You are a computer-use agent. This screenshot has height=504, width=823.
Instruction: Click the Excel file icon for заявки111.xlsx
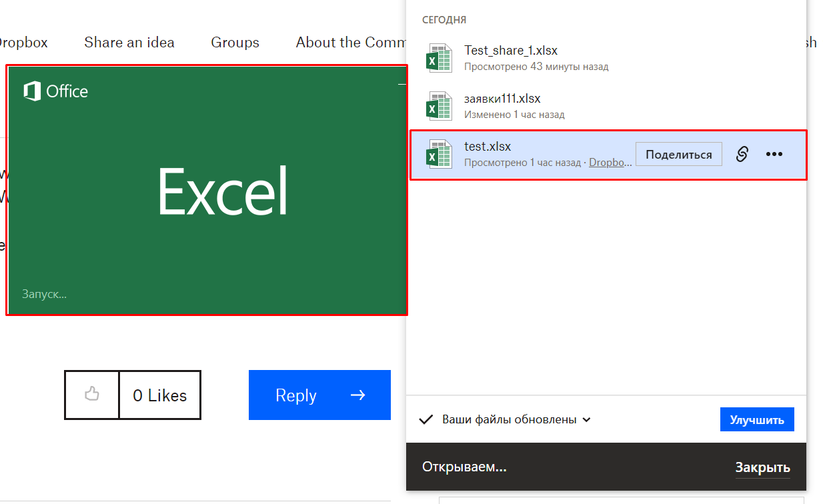point(439,107)
